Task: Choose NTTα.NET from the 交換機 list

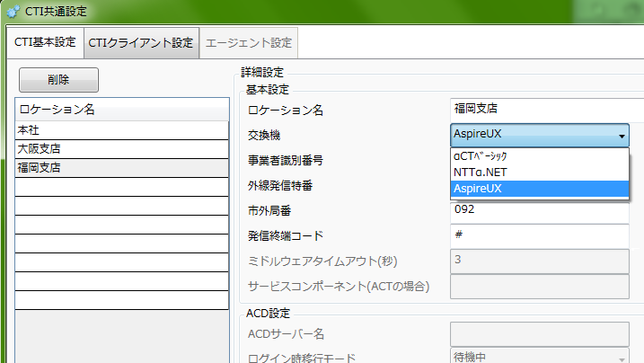Action: pos(539,173)
